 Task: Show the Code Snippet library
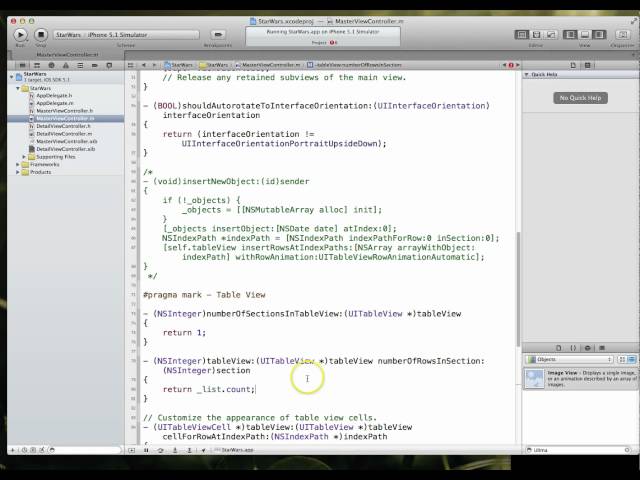tap(573, 348)
